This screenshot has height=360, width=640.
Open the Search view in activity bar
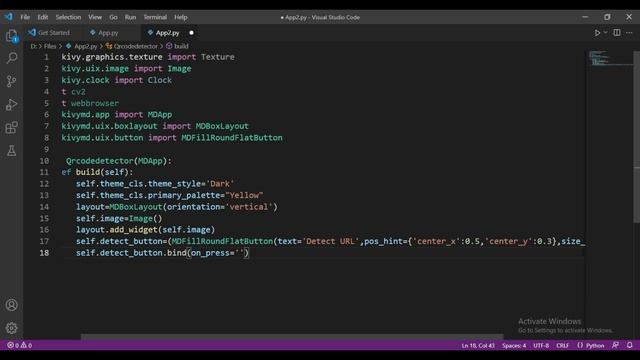11,58
